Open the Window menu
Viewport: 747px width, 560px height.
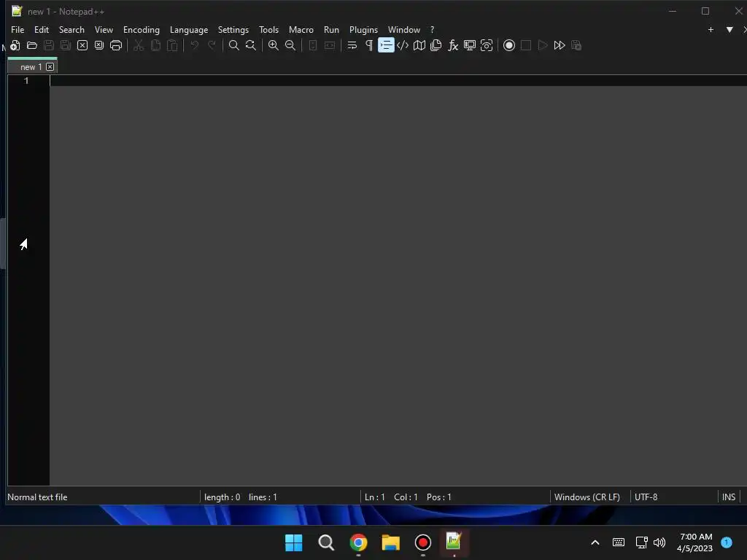(404, 29)
